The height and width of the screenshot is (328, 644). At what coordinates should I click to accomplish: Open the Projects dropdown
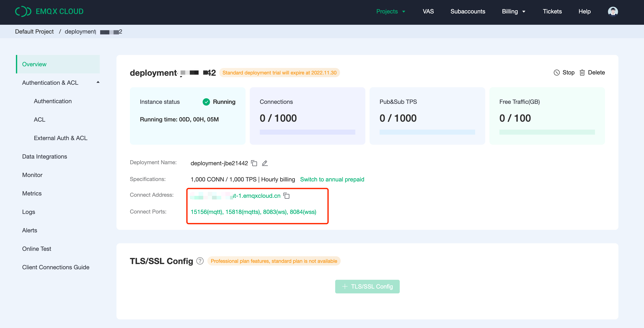[x=391, y=11]
